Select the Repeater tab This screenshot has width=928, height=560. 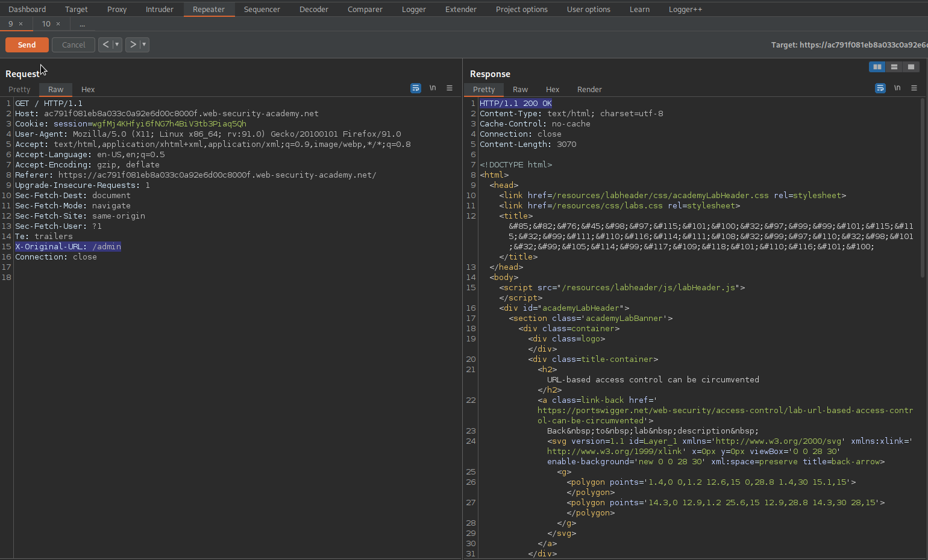point(208,9)
